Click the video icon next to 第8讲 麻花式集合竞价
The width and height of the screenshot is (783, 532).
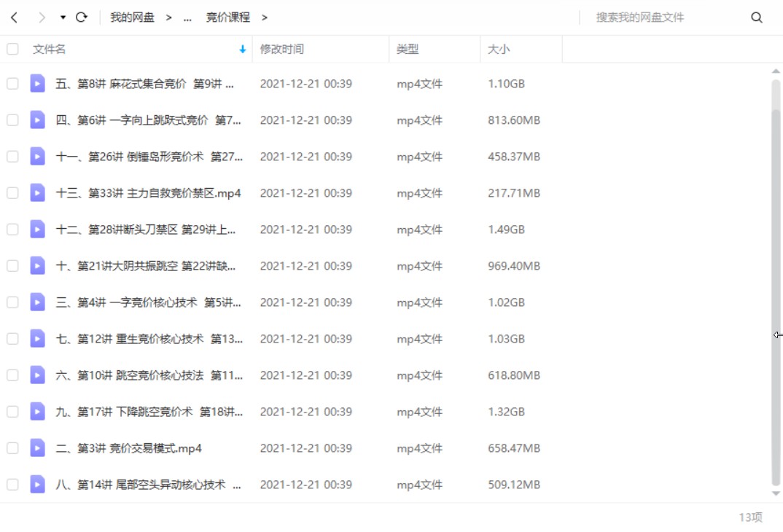tap(37, 83)
